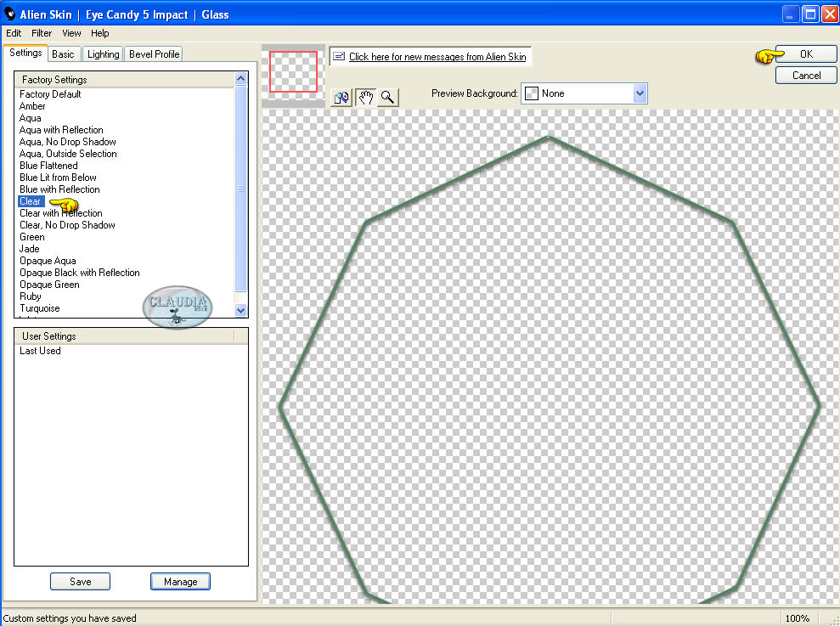
Task: Select Blue Lit from Below preset
Action: point(58,178)
